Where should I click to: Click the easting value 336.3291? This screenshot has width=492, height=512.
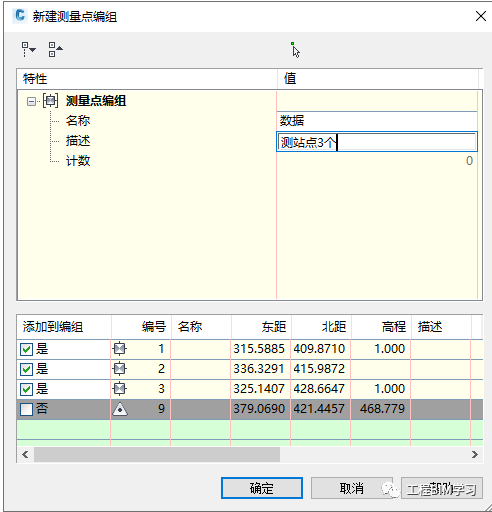(259, 369)
